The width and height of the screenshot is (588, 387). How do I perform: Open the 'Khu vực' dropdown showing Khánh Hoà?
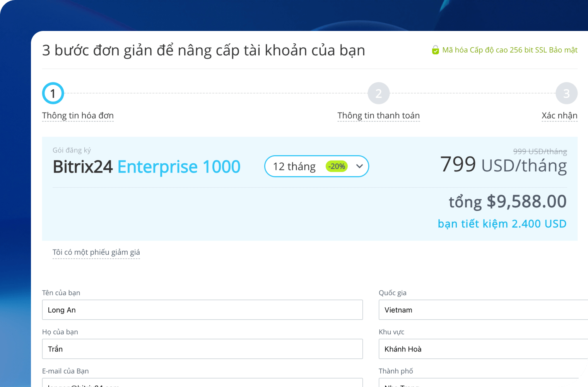click(483, 349)
